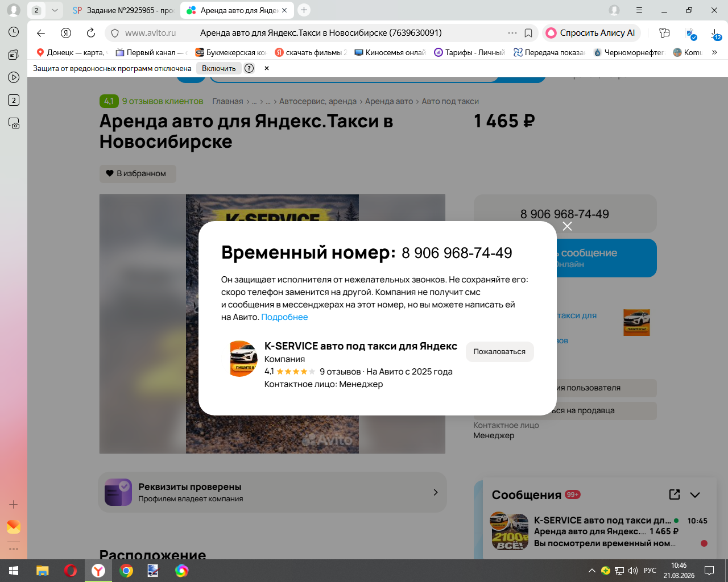728x582 pixels.
Task: Open the Донецк — карта bookmark
Action: coord(72,52)
